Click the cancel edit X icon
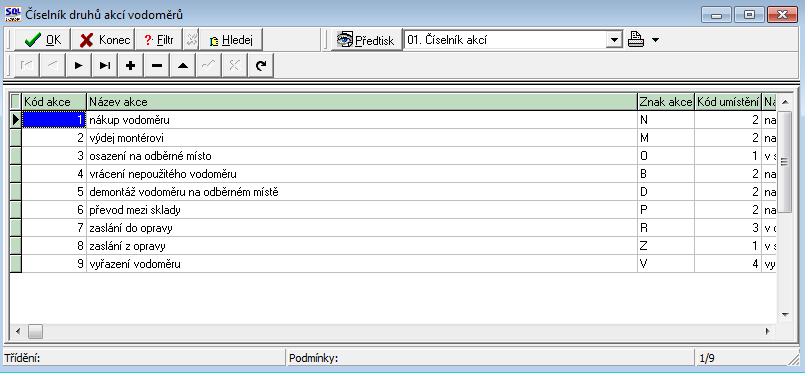 (x=234, y=66)
